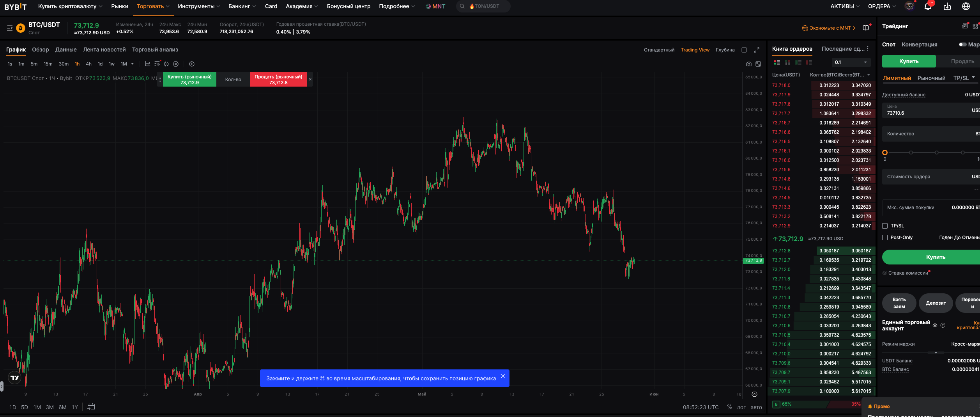Click the add plus circle icon in chart toolbar
Image resolution: width=980 pixels, height=417 pixels.
tap(192, 64)
